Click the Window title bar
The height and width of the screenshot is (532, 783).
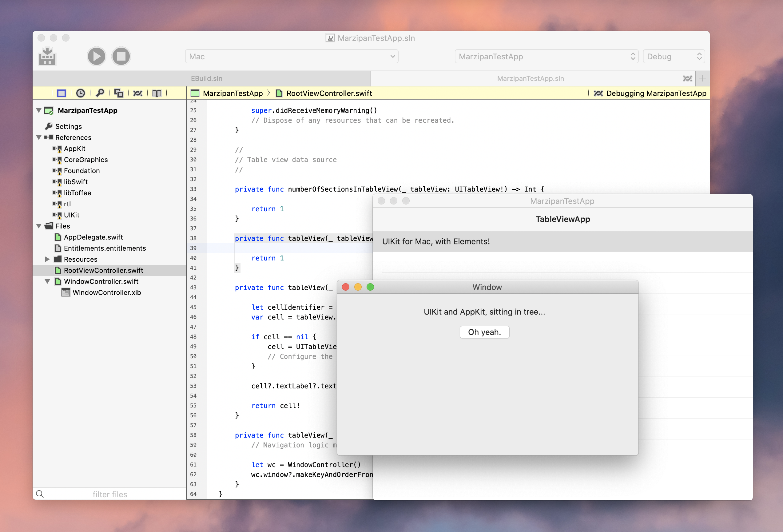point(487,287)
